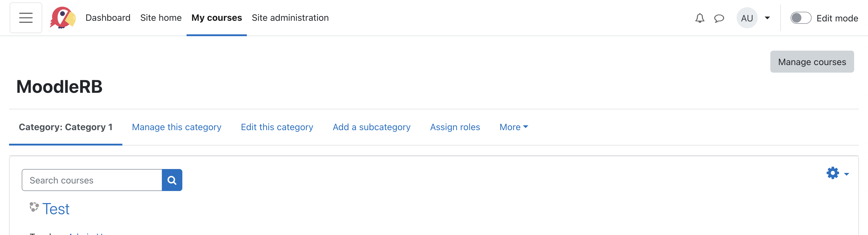Expand the caret beside the gear icon
Image resolution: width=868 pixels, height=235 pixels.
click(846, 174)
